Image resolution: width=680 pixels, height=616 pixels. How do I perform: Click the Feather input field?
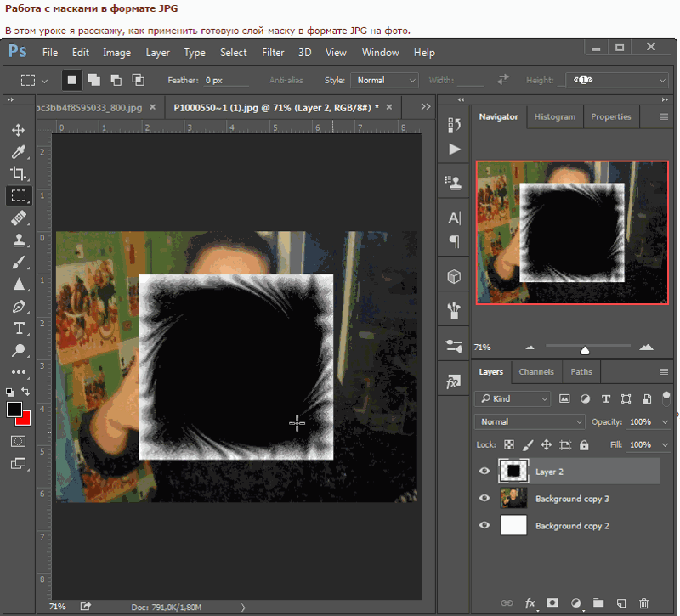[x=226, y=80]
